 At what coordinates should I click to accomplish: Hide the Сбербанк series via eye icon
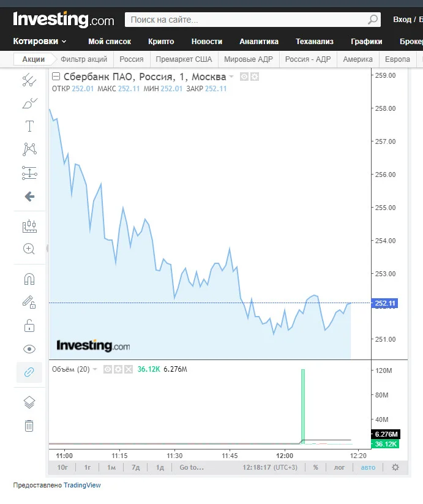click(244, 77)
